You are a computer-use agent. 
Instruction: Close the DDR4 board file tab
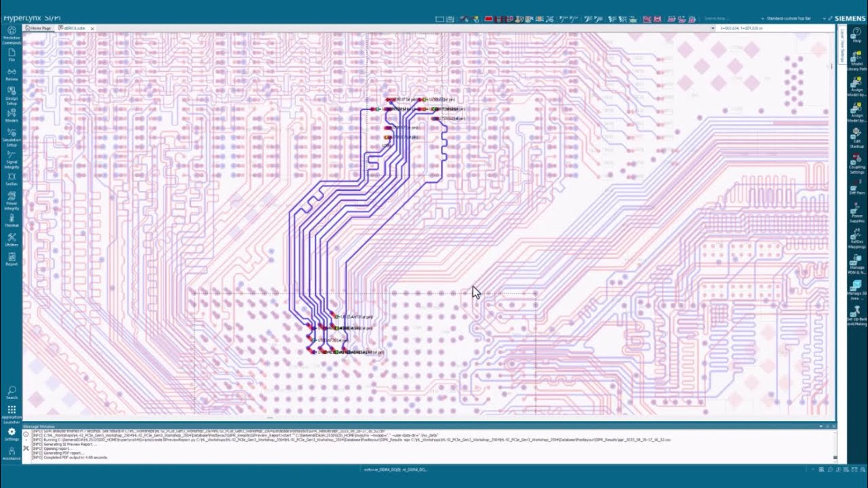click(92, 28)
